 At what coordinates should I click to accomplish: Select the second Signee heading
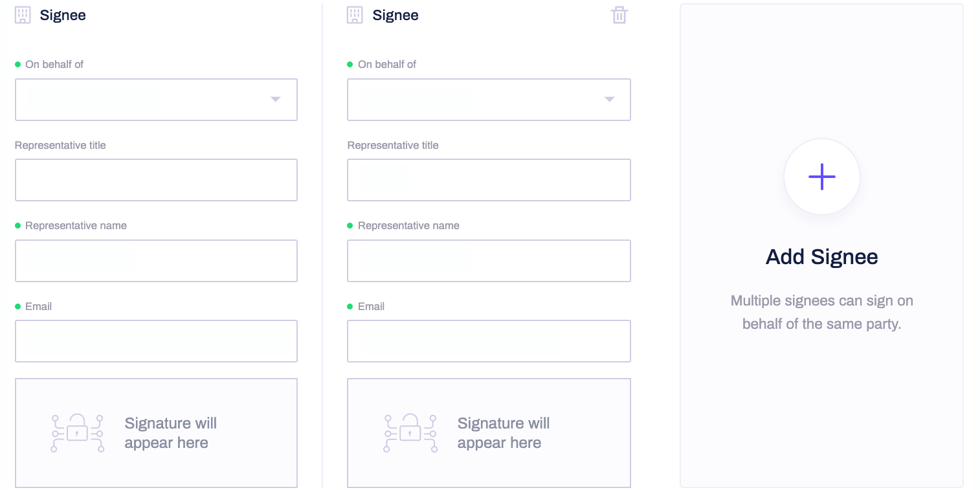(395, 14)
